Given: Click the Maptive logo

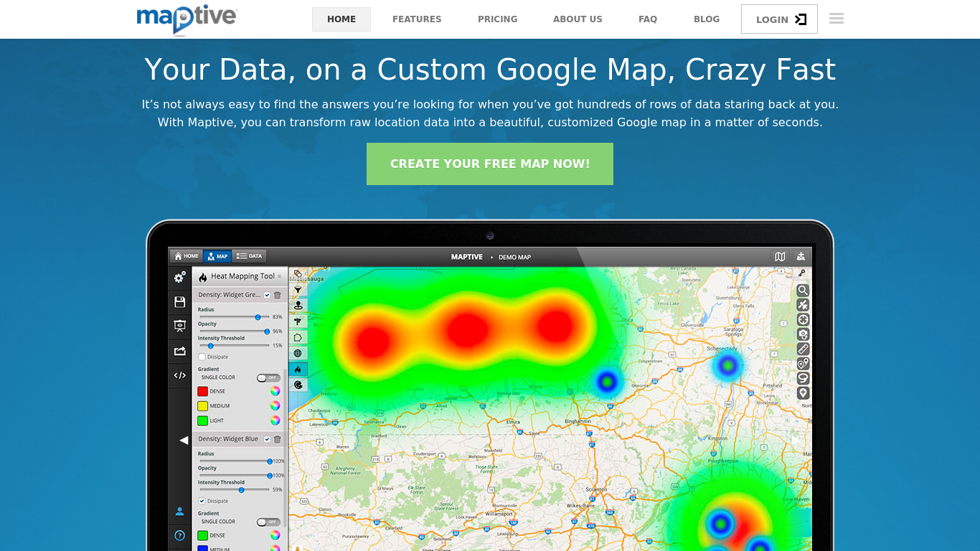Looking at the screenshot, I should point(187,19).
